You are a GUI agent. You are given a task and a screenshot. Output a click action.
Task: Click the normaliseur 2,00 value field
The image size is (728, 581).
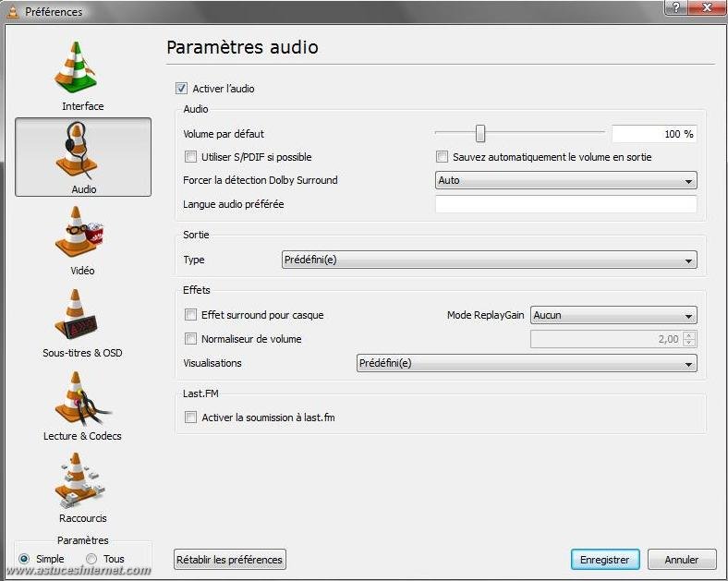(x=607, y=339)
